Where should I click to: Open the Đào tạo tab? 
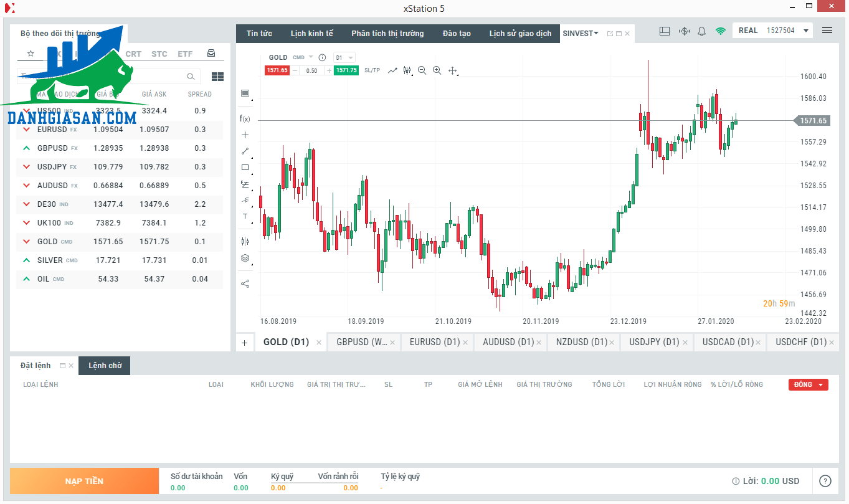click(457, 34)
